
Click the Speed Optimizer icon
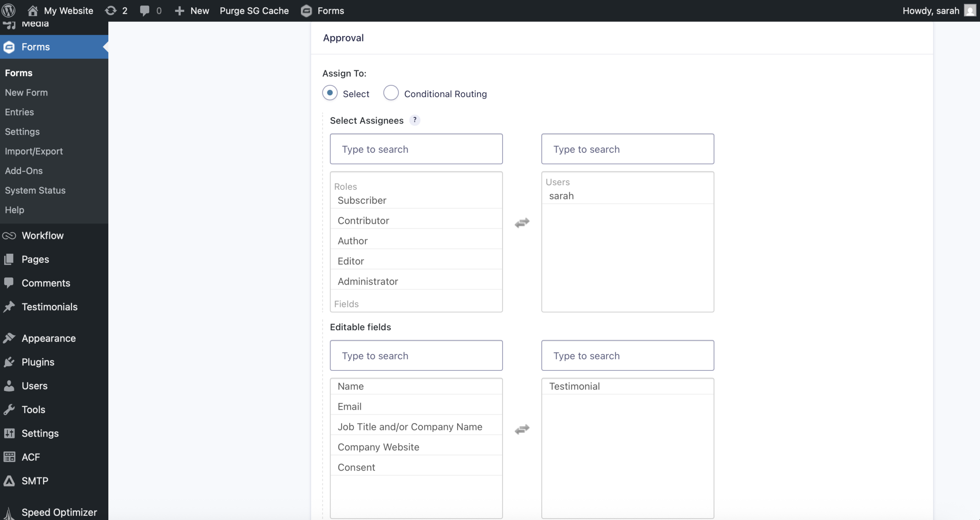pos(10,512)
